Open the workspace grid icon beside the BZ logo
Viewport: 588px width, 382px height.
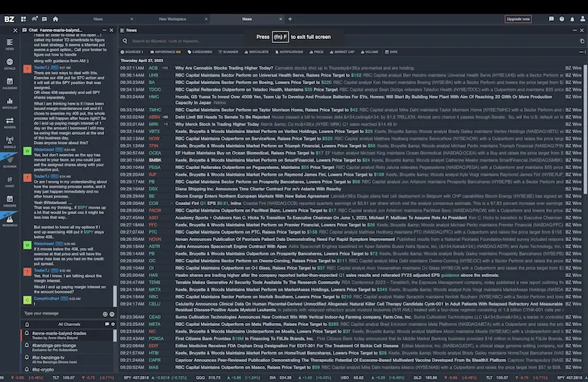pos(23,18)
